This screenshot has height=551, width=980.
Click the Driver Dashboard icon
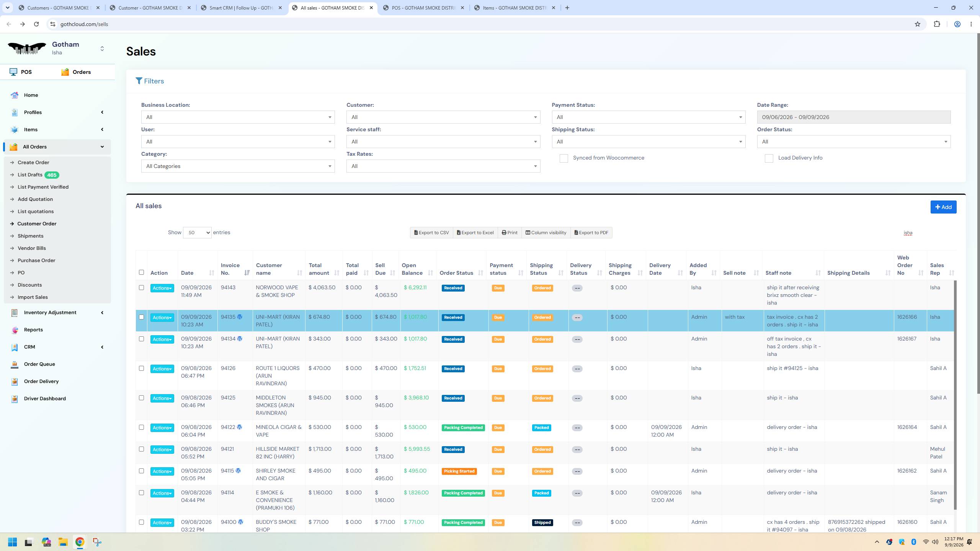pyautogui.click(x=15, y=399)
